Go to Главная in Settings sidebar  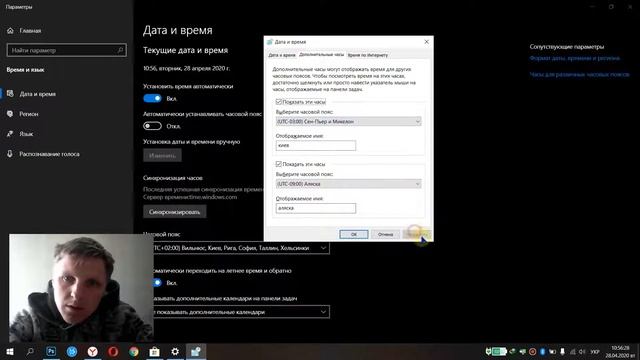click(x=30, y=31)
